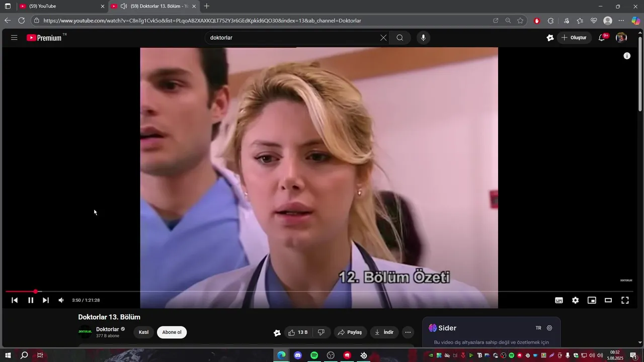Click the search magnifier button
Viewport: 644px width, 362px height.
click(400, 38)
